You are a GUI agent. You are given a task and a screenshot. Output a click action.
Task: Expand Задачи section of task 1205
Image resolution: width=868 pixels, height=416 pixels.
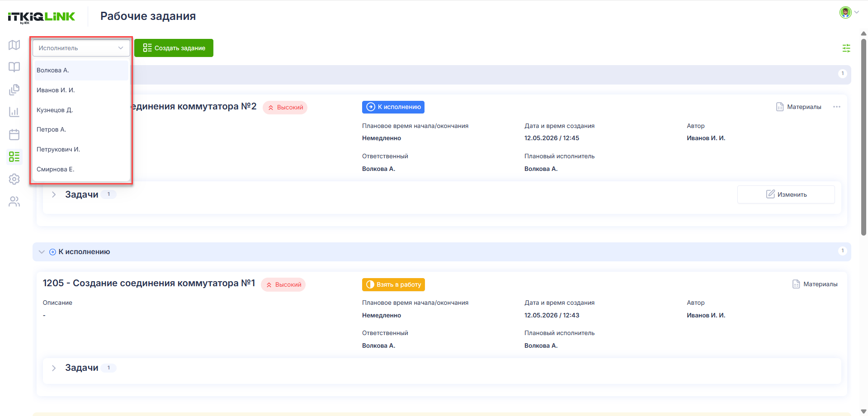pyautogui.click(x=54, y=368)
